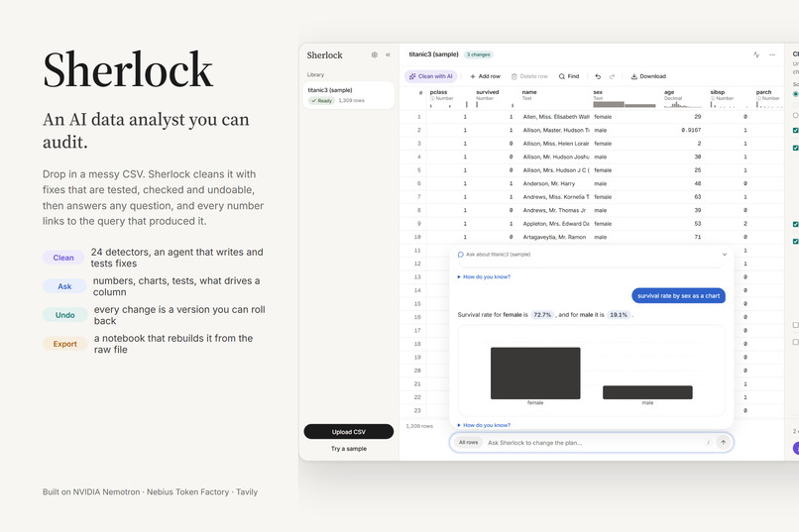The width and height of the screenshot is (799, 532).
Task: Select the age column header
Action: (669, 92)
